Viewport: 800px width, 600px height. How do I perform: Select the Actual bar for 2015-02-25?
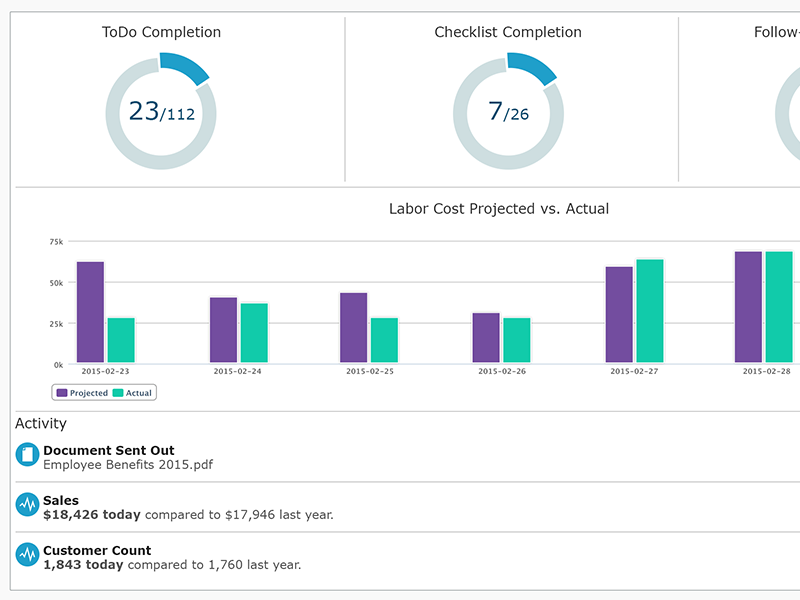(x=384, y=340)
